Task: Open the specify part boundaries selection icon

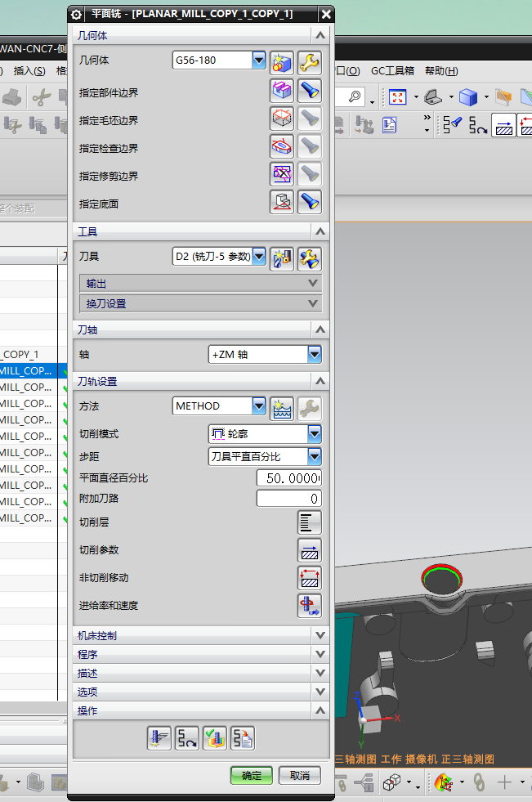Action: click(282, 91)
